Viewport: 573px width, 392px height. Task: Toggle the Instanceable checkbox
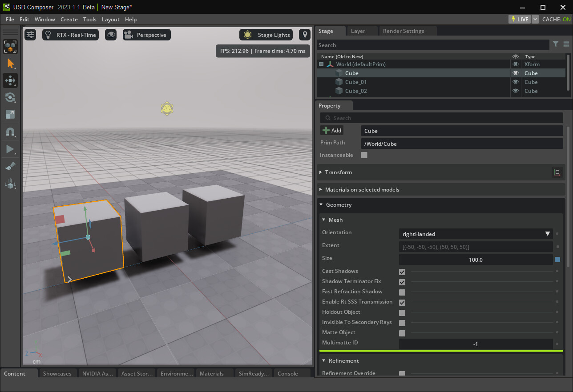point(364,155)
